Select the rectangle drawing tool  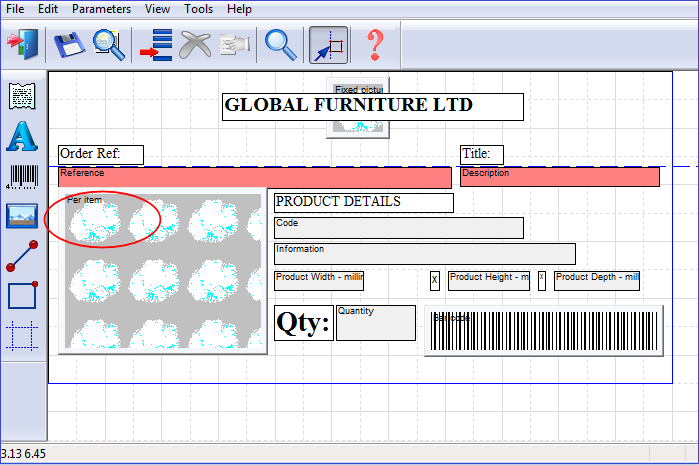22,295
